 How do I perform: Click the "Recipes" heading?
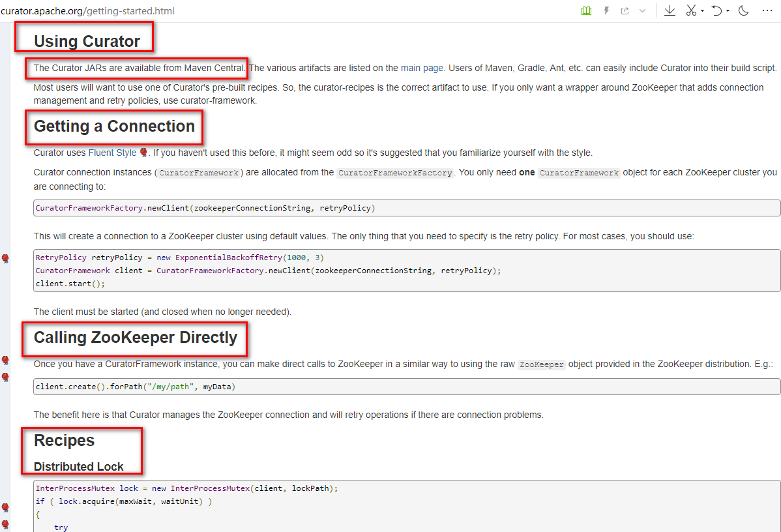click(65, 440)
